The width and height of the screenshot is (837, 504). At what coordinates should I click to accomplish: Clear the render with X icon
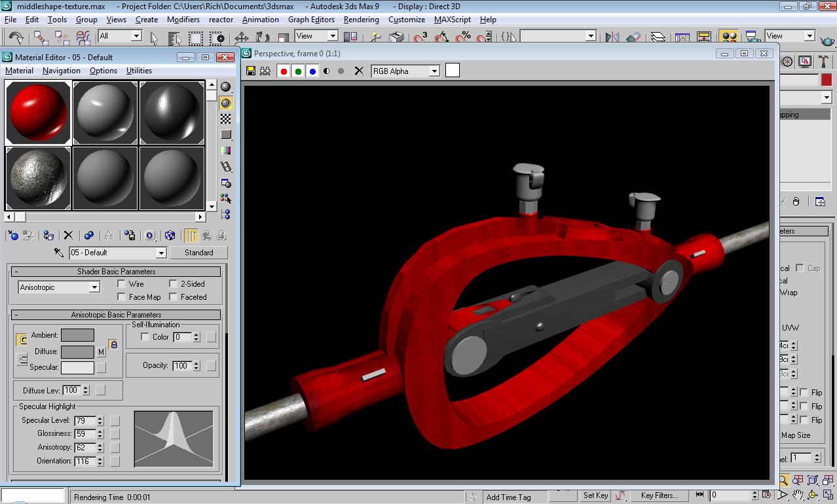pos(359,71)
